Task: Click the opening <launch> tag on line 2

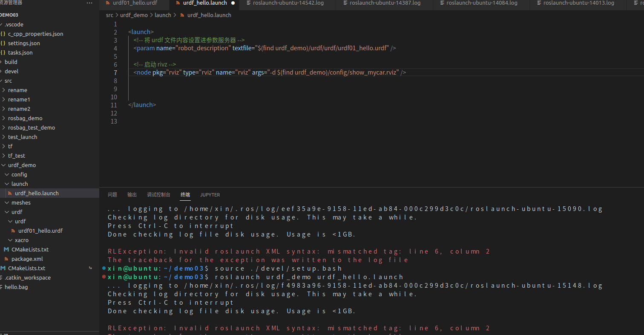Action: [141, 32]
